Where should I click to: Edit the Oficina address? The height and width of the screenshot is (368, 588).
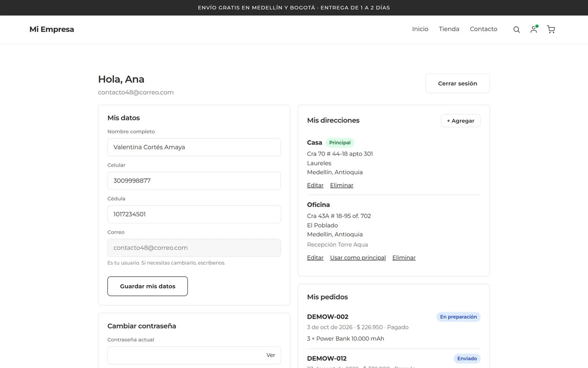click(x=315, y=258)
